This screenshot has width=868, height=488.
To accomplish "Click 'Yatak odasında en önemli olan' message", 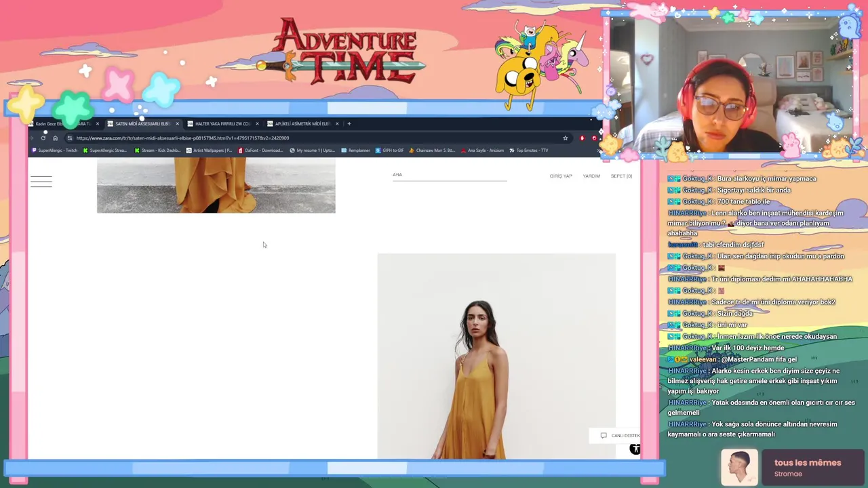I will [762, 407].
